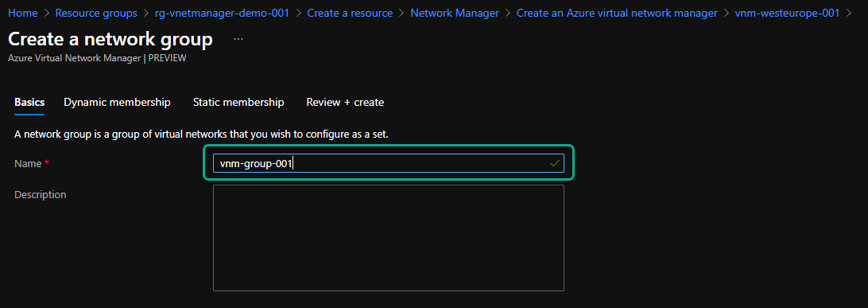Click the Description label
This screenshot has height=308, width=868.
point(41,195)
